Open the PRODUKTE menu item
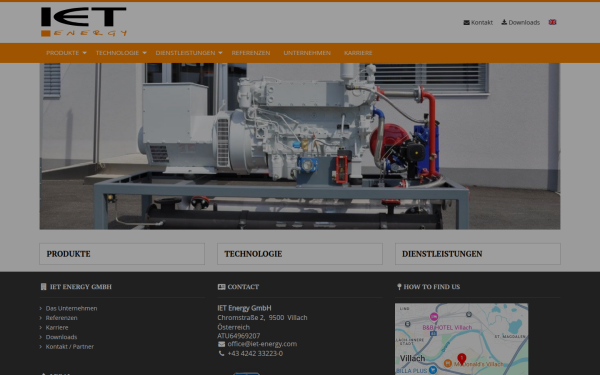 (x=62, y=53)
